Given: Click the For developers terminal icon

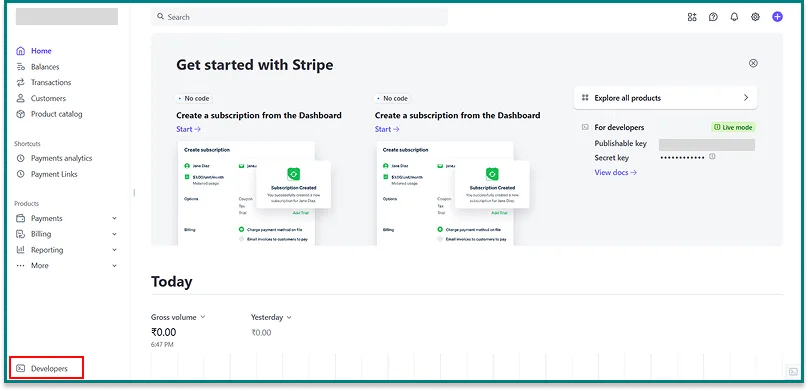Looking at the screenshot, I should (585, 127).
